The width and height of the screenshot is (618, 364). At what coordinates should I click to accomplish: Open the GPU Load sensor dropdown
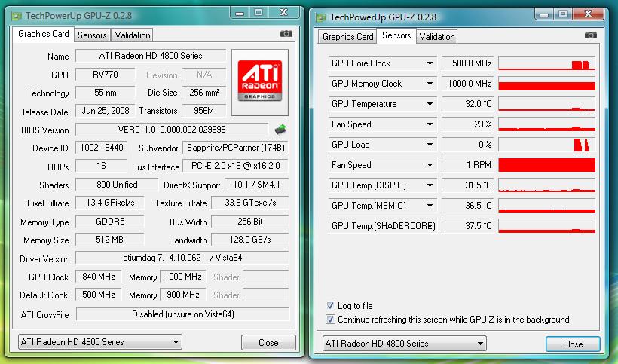[430, 145]
